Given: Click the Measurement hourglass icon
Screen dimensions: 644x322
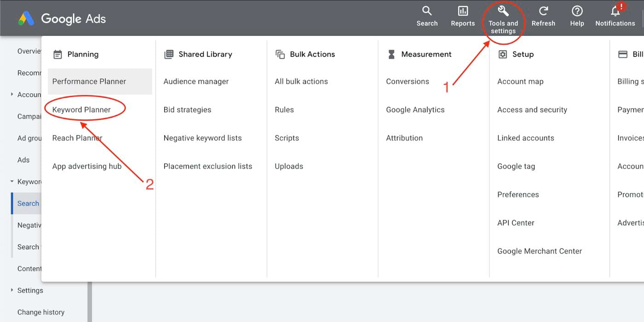Looking at the screenshot, I should (391, 54).
